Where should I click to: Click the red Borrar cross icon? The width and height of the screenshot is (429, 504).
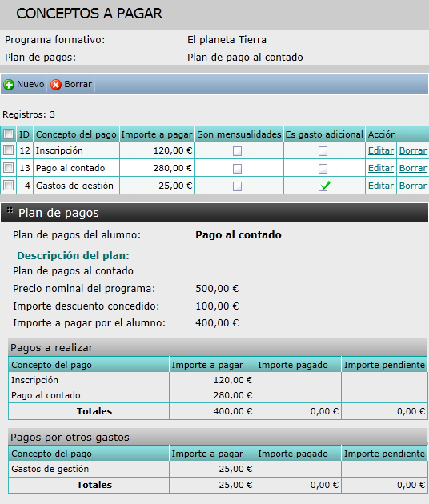point(56,85)
